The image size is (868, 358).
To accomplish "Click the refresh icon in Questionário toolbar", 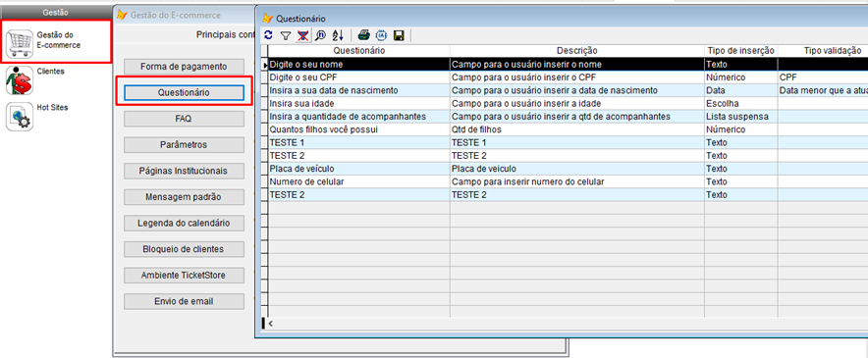I will pos(268,35).
